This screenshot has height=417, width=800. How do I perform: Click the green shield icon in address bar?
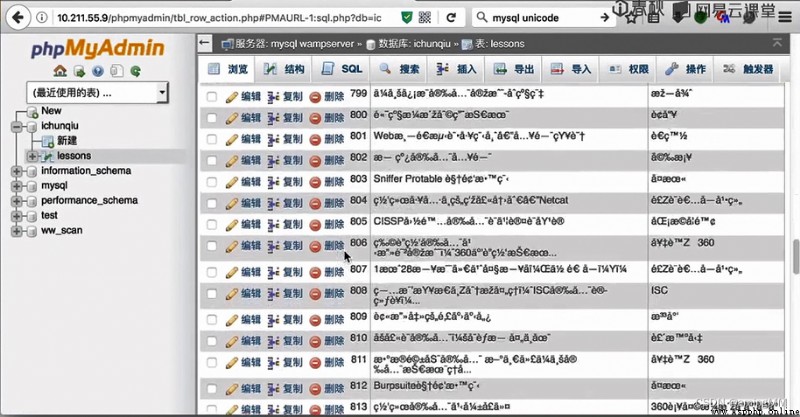(x=407, y=18)
